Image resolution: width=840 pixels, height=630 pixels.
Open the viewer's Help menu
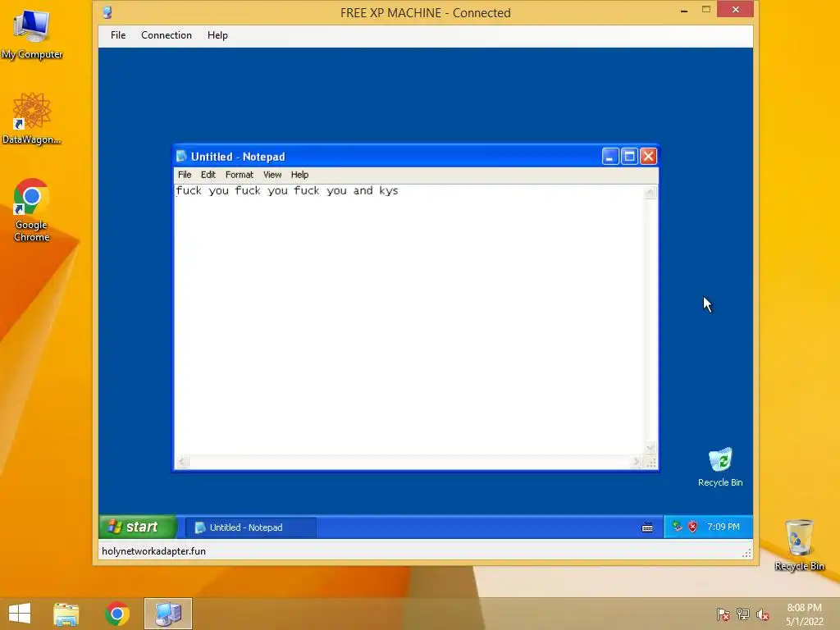pos(217,34)
